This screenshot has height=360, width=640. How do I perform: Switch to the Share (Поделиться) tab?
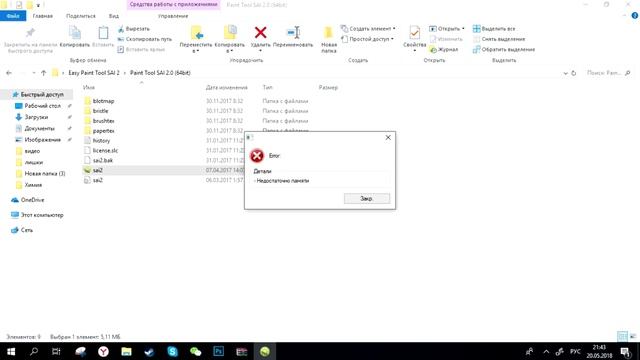[81, 16]
